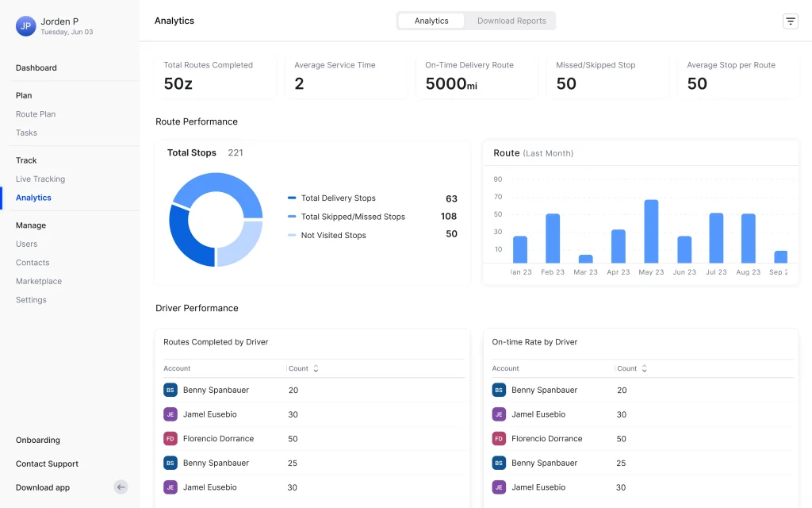Click Jorden P's profile avatar
This screenshot has height=508, width=812.
pos(25,26)
